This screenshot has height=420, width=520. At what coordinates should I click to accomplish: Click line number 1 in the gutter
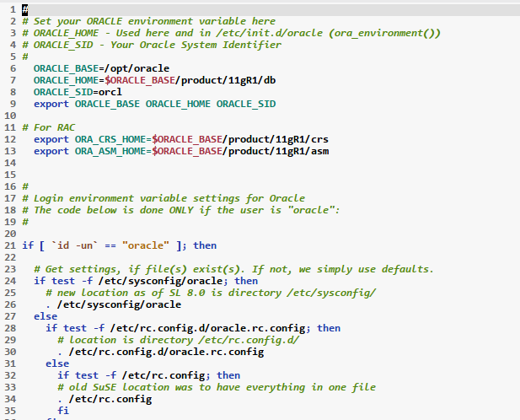(13, 9)
